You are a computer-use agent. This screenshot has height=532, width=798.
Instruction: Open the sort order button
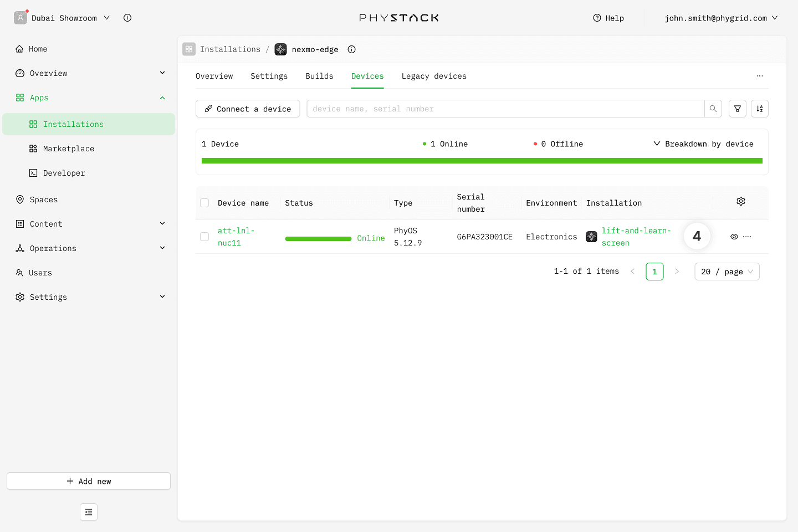(x=760, y=109)
